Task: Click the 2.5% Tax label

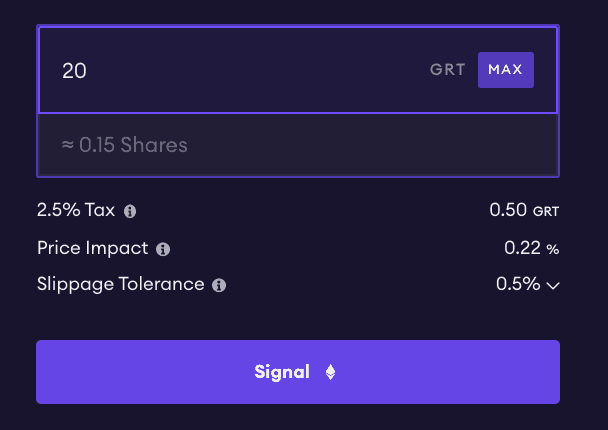Action: click(76, 210)
